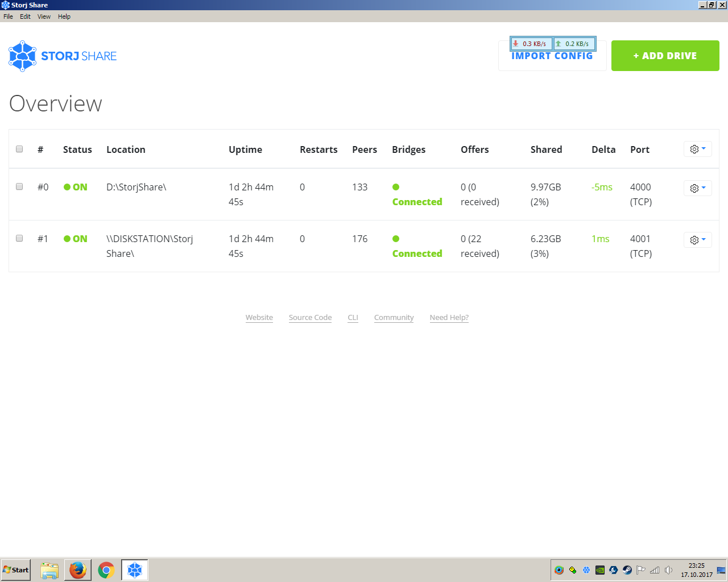Open the gear menu for drive #1

(697, 240)
